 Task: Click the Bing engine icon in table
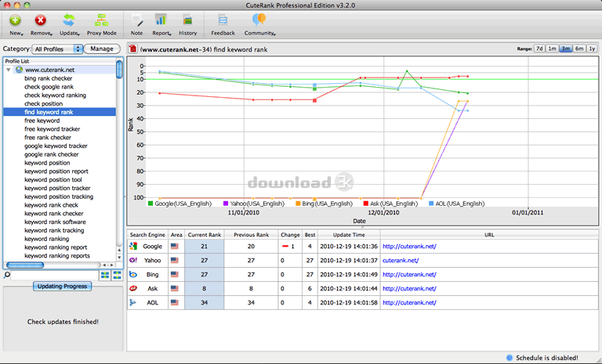133,274
